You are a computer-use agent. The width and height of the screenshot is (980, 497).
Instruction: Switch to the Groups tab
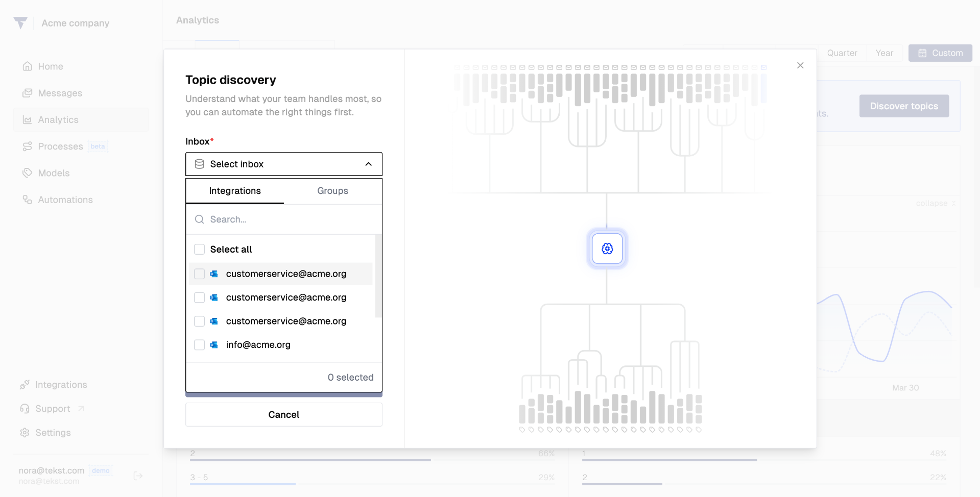tap(333, 191)
